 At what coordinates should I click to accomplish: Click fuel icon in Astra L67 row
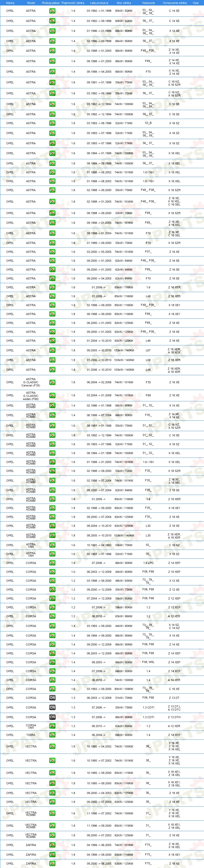point(52,350)
